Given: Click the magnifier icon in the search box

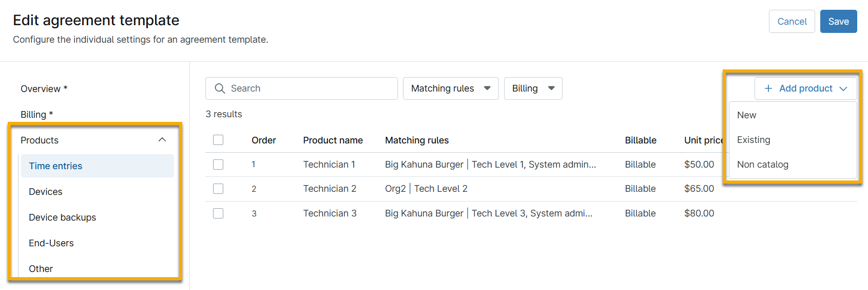Looking at the screenshot, I should (220, 88).
